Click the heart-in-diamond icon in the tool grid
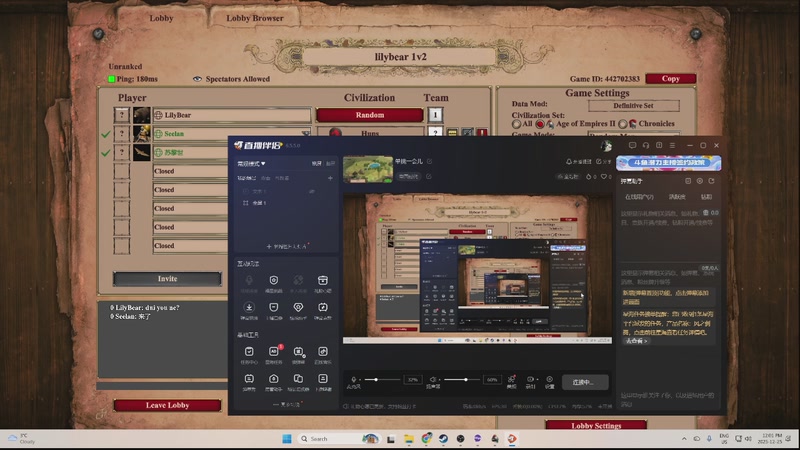 [x=298, y=307]
